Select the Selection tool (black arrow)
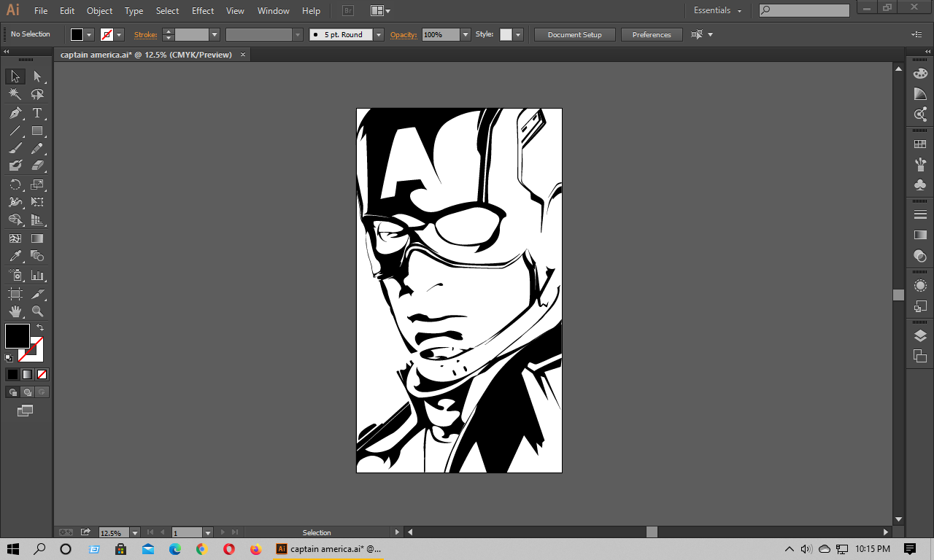Image resolution: width=934 pixels, height=560 pixels. tap(15, 77)
